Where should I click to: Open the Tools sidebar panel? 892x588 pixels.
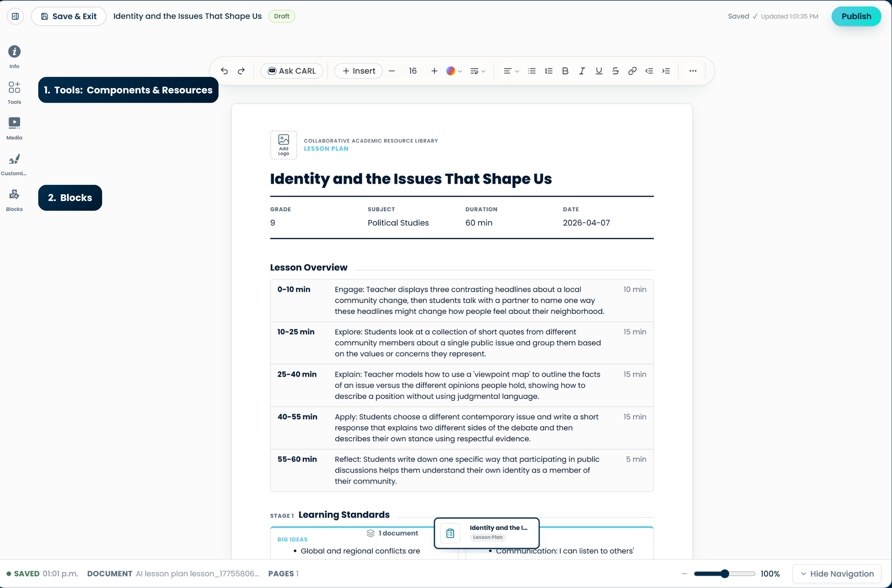pos(14,93)
